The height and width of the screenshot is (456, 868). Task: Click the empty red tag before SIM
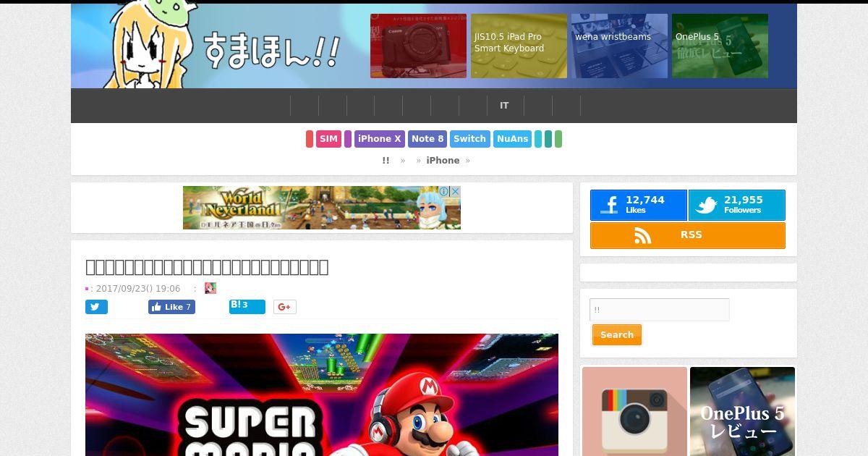tap(310, 139)
